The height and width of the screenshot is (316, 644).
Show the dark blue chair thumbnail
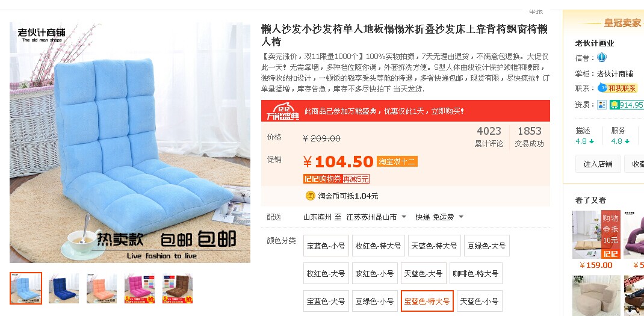click(64, 288)
